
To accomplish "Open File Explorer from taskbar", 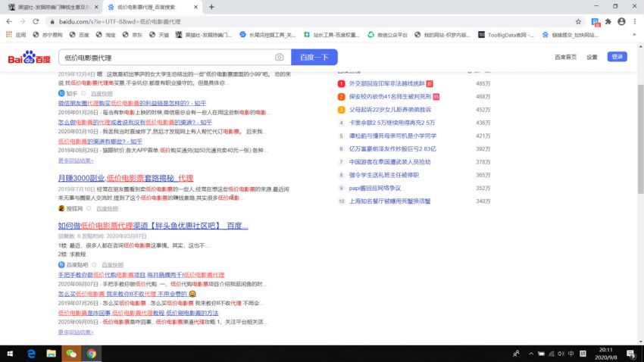I will pos(52,354).
